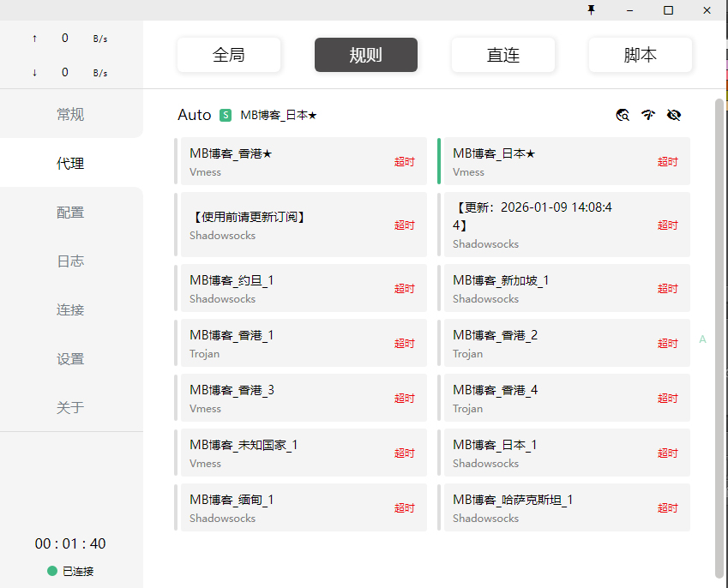Select MB博客_新加坡_1 Shadowsocks node
Screen dimensions: 728x588
point(563,288)
